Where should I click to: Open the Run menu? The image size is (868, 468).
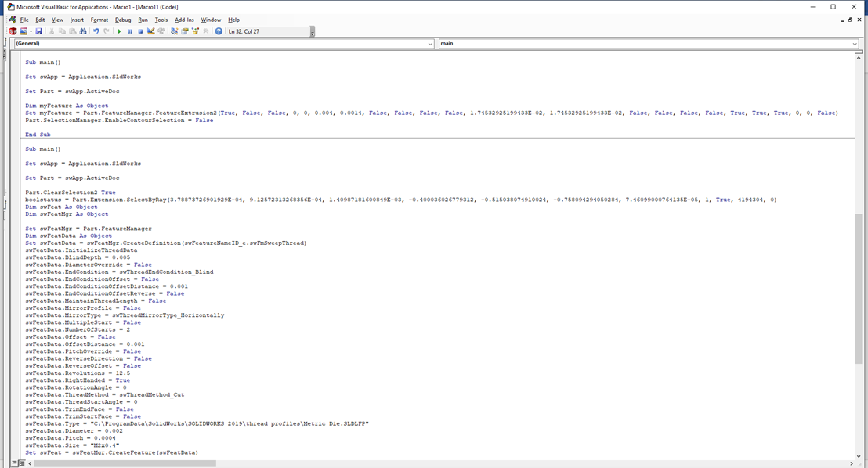tap(143, 20)
